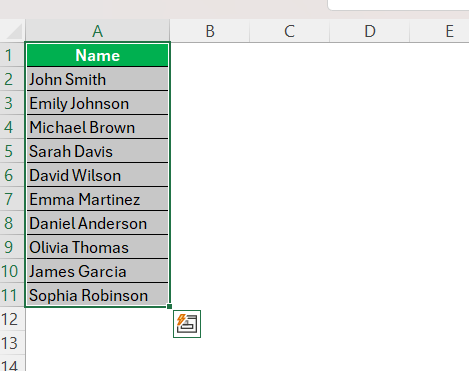Image resolution: width=469 pixels, height=371 pixels.
Task: Select the David Wilson cell
Action: tap(98, 175)
